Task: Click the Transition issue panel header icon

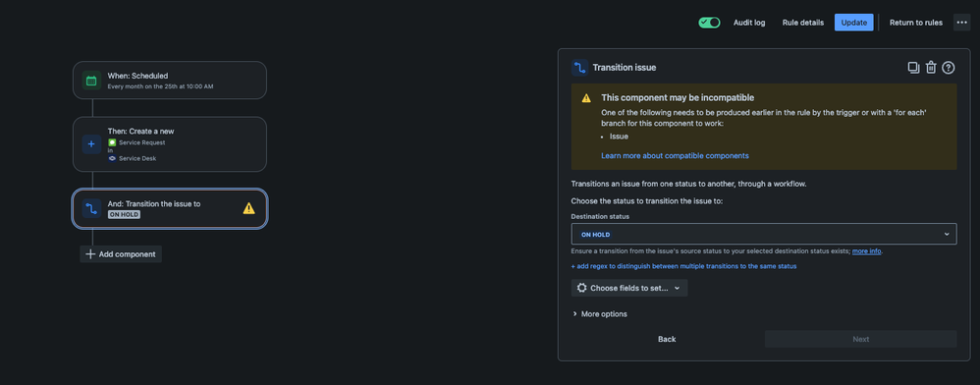Action: pyautogui.click(x=579, y=68)
